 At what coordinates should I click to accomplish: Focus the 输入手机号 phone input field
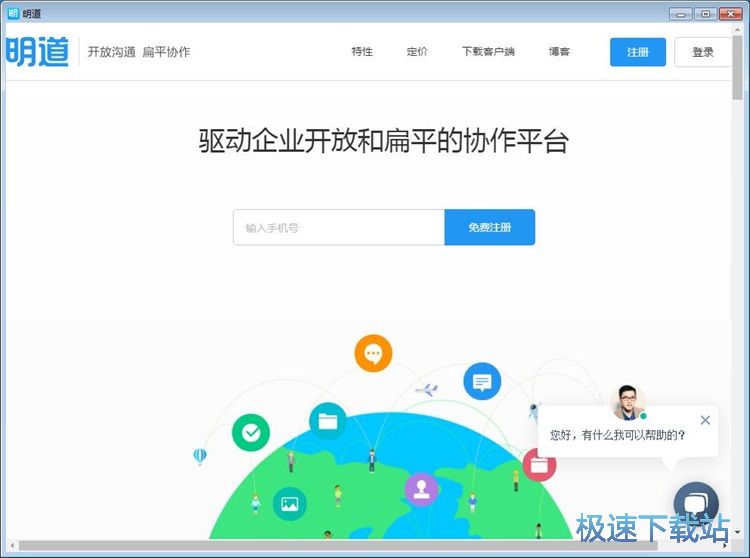coord(338,228)
